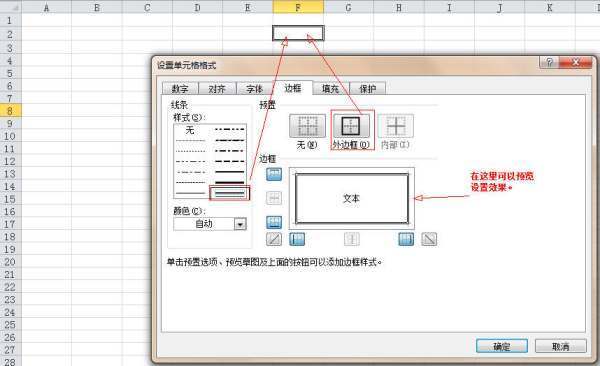Confirm with the 确定 button
This screenshot has width=600, height=366.
click(502, 346)
